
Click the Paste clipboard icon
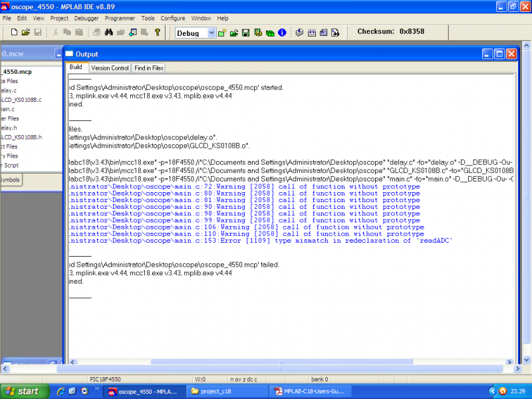click(x=79, y=32)
